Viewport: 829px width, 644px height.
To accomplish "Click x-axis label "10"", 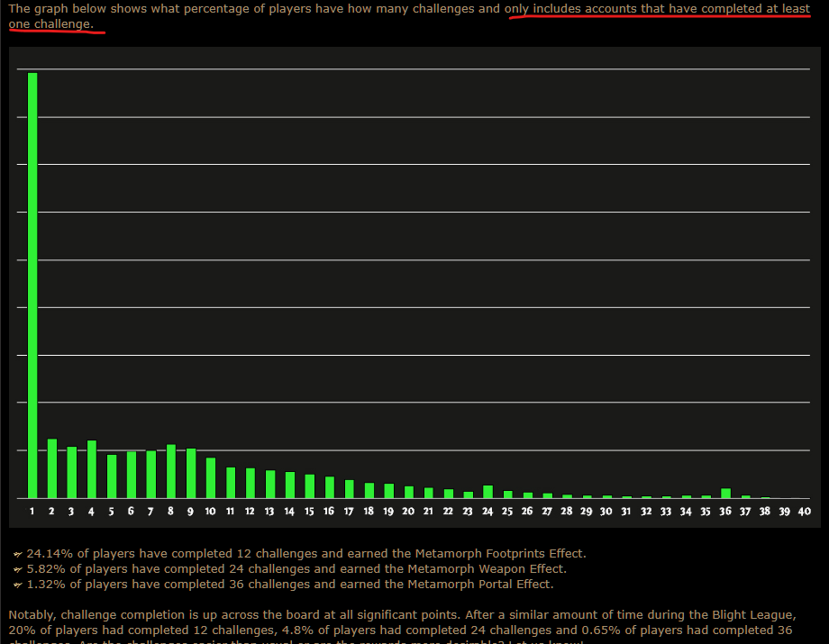I will coord(211,511).
